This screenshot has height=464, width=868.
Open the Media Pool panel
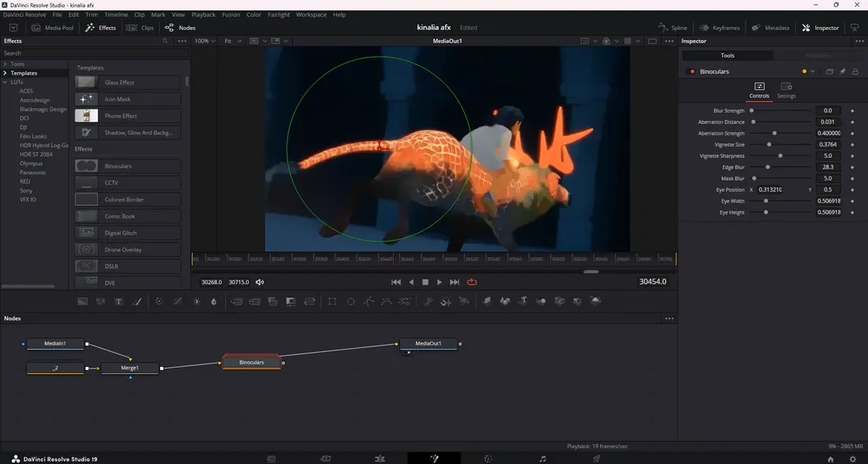pyautogui.click(x=53, y=28)
